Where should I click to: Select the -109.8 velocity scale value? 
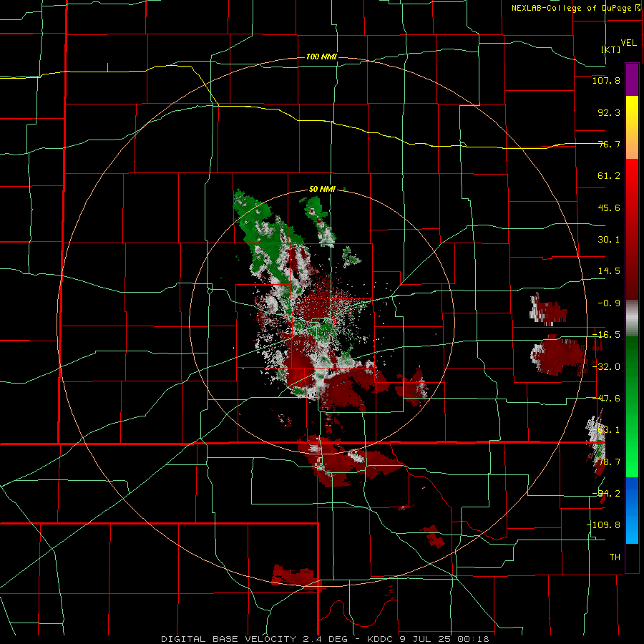(x=603, y=525)
